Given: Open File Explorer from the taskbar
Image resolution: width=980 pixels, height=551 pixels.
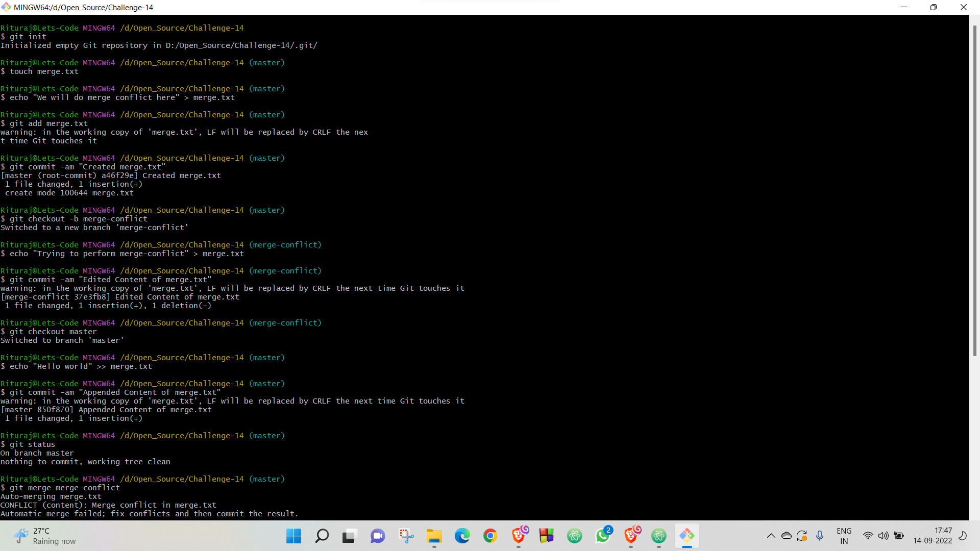Looking at the screenshot, I should click(434, 536).
